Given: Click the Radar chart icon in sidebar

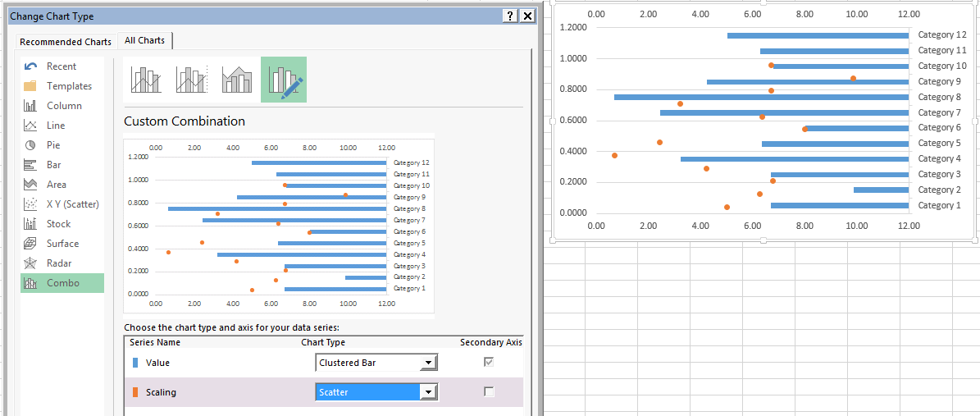Looking at the screenshot, I should [x=30, y=263].
